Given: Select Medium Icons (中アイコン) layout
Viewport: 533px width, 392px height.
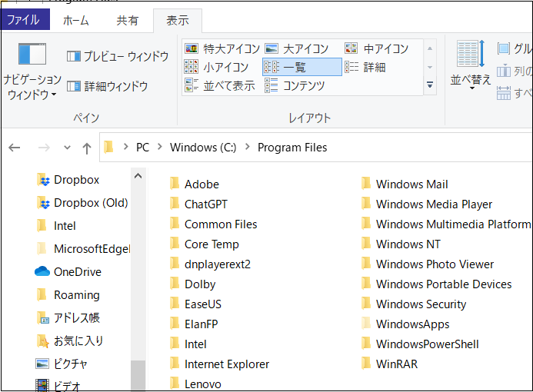Looking at the screenshot, I should point(378,48).
